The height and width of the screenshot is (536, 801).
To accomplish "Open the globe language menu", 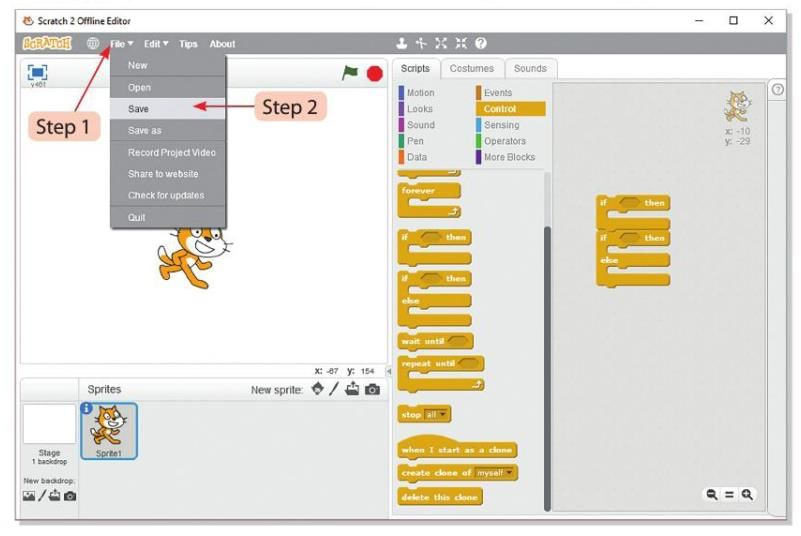I will tap(92, 43).
